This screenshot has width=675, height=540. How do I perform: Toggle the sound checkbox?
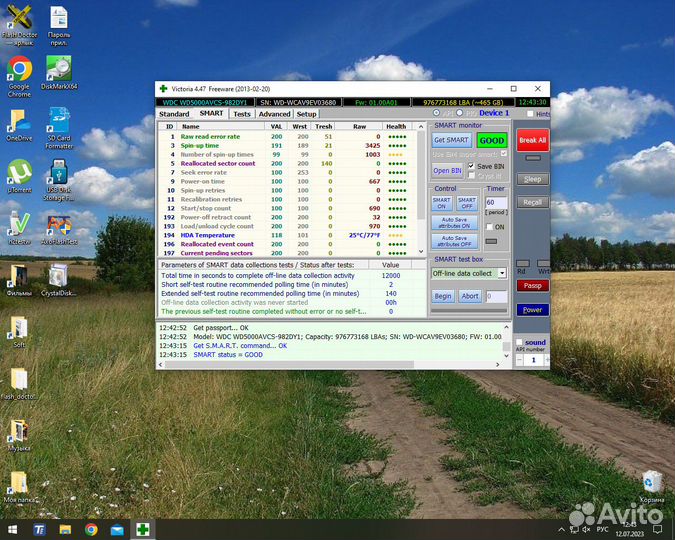point(520,342)
